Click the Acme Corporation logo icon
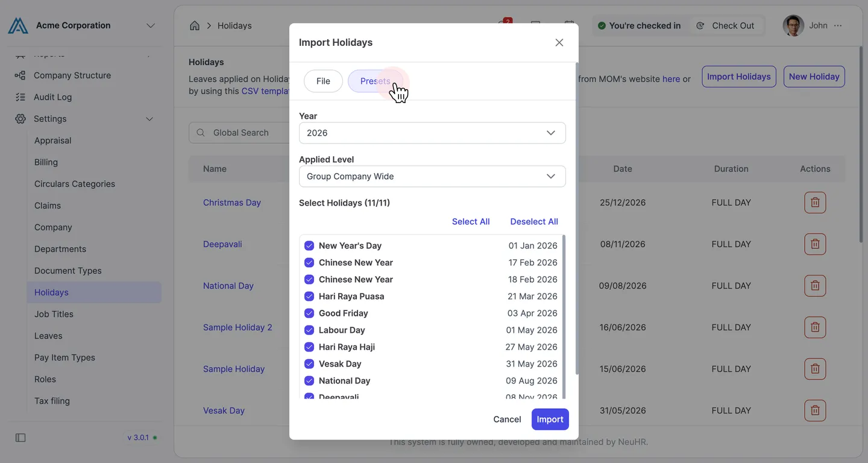 pos(18,25)
